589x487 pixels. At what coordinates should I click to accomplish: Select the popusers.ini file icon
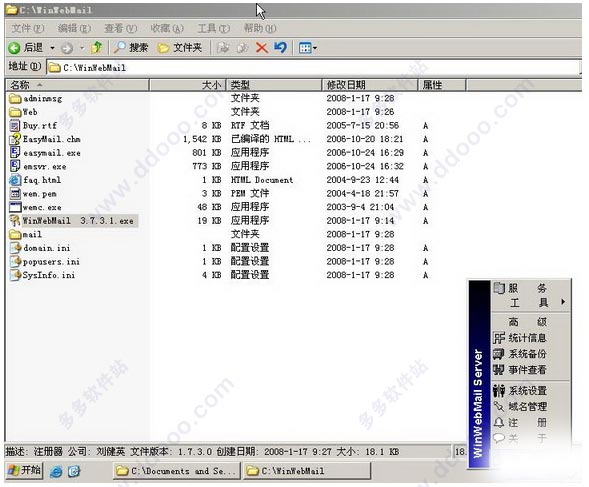point(15,262)
